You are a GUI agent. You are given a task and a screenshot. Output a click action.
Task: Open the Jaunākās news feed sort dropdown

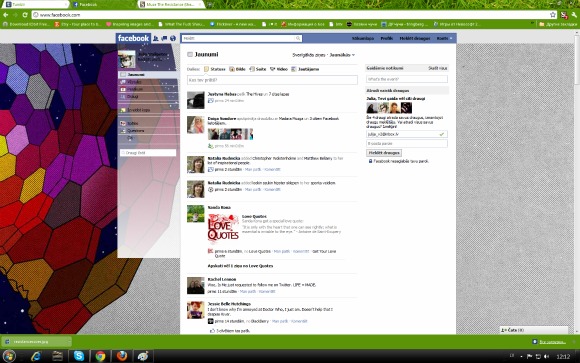tap(342, 55)
